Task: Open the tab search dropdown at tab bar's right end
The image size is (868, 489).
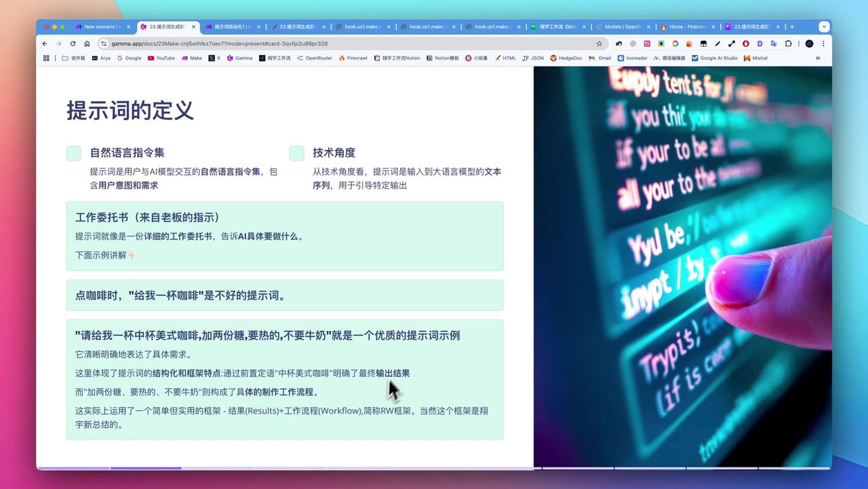Action: pos(824,26)
